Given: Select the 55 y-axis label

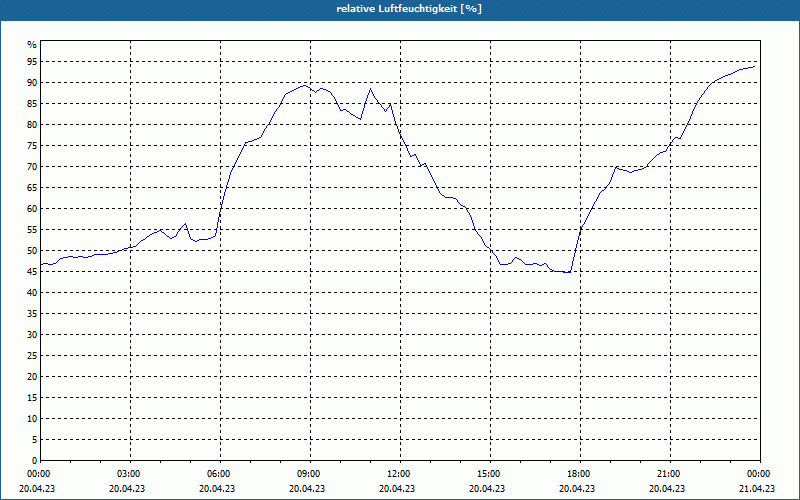Looking at the screenshot, I should click(x=32, y=230).
